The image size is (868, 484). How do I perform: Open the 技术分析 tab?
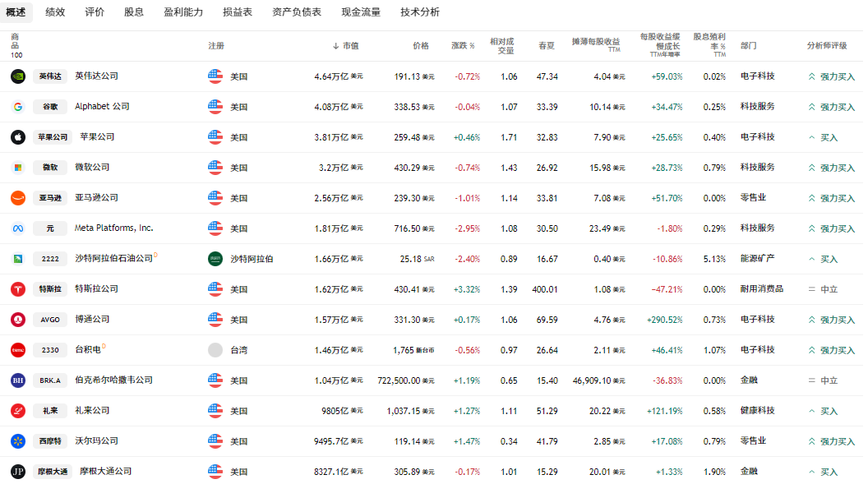[420, 12]
